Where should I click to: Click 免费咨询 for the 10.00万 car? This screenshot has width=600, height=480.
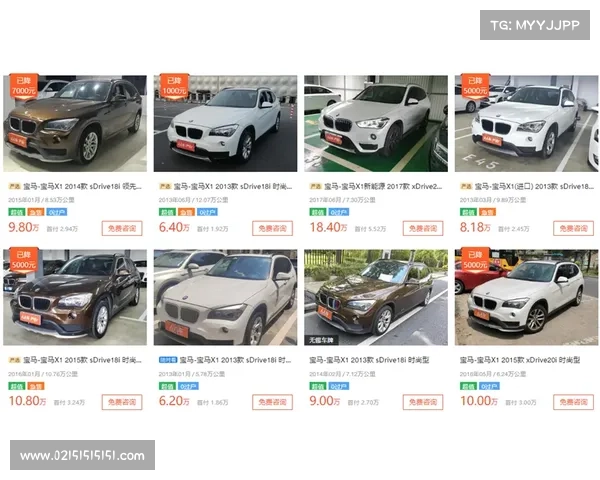pyautogui.click(x=573, y=402)
